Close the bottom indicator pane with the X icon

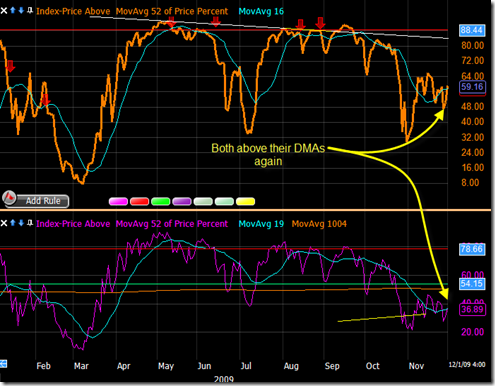tap(4, 223)
